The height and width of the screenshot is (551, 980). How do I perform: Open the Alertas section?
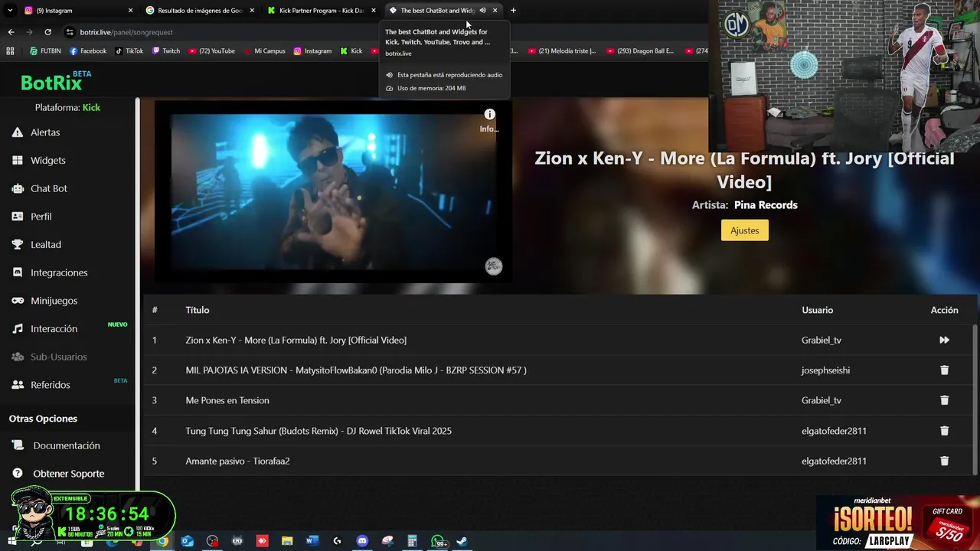(x=36, y=132)
